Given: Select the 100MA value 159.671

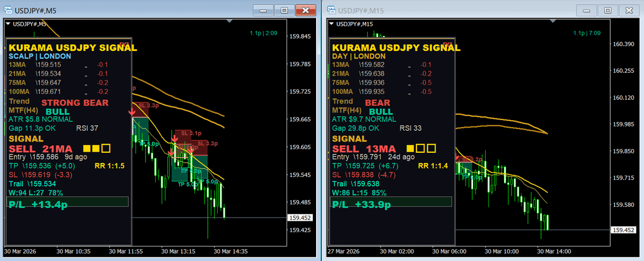Looking at the screenshot, I should 48,92.
